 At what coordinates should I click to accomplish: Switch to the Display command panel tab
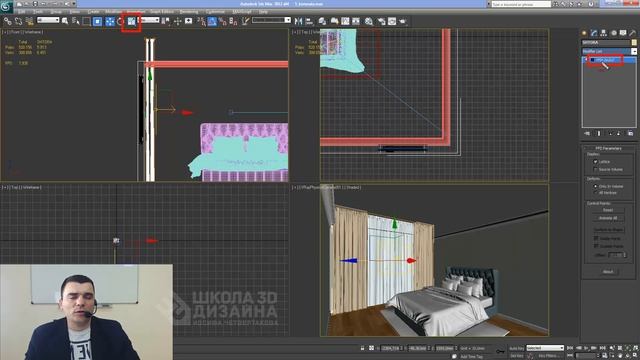(623, 33)
